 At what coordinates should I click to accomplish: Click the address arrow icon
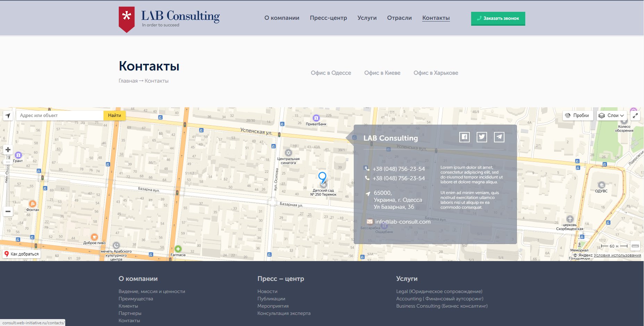(x=368, y=193)
